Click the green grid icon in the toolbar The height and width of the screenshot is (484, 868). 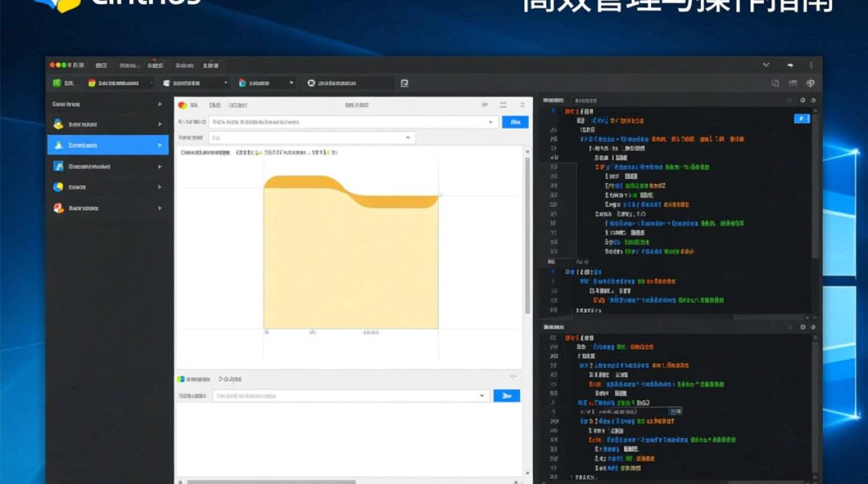[57, 83]
